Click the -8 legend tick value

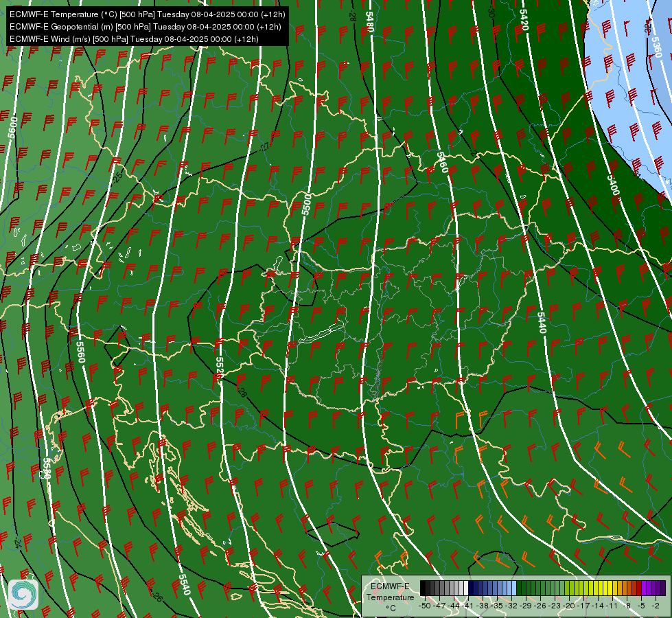(627, 606)
